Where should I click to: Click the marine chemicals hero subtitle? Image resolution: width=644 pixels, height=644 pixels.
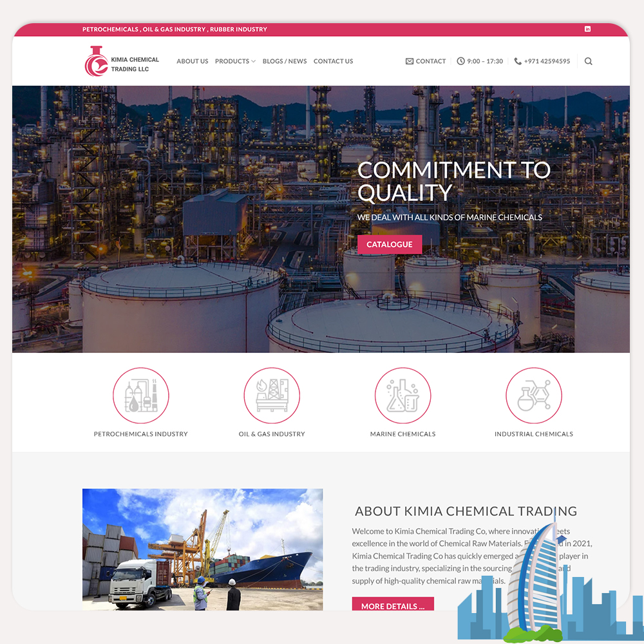[x=450, y=217]
